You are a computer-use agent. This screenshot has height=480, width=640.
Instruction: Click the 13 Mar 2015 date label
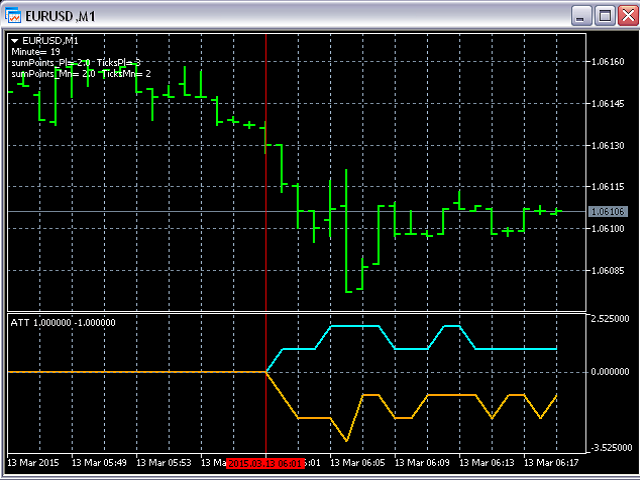click(x=34, y=463)
